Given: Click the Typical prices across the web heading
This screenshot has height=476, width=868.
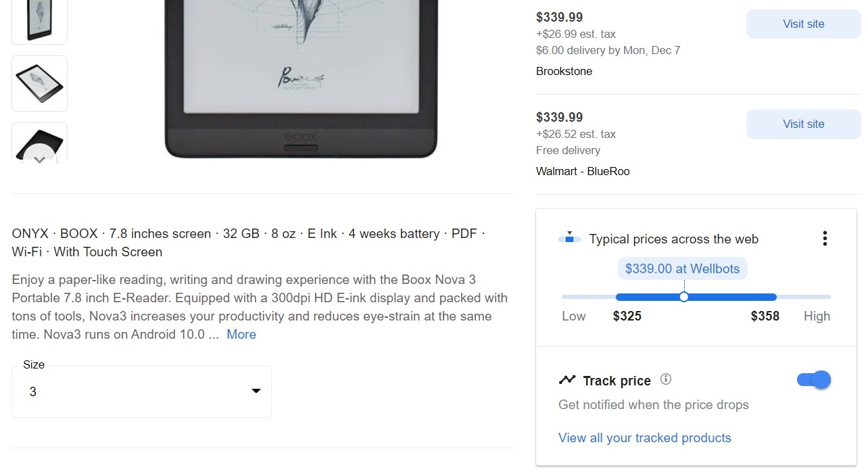Looking at the screenshot, I should [x=673, y=239].
